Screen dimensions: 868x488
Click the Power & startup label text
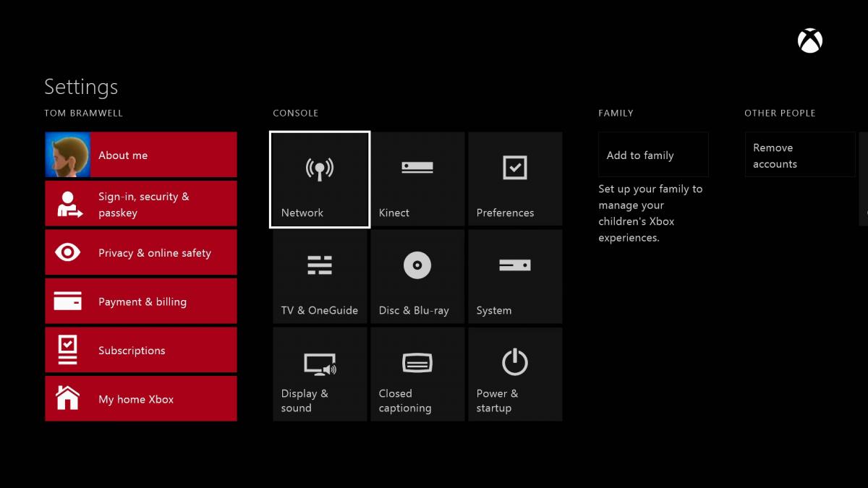pos(498,401)
